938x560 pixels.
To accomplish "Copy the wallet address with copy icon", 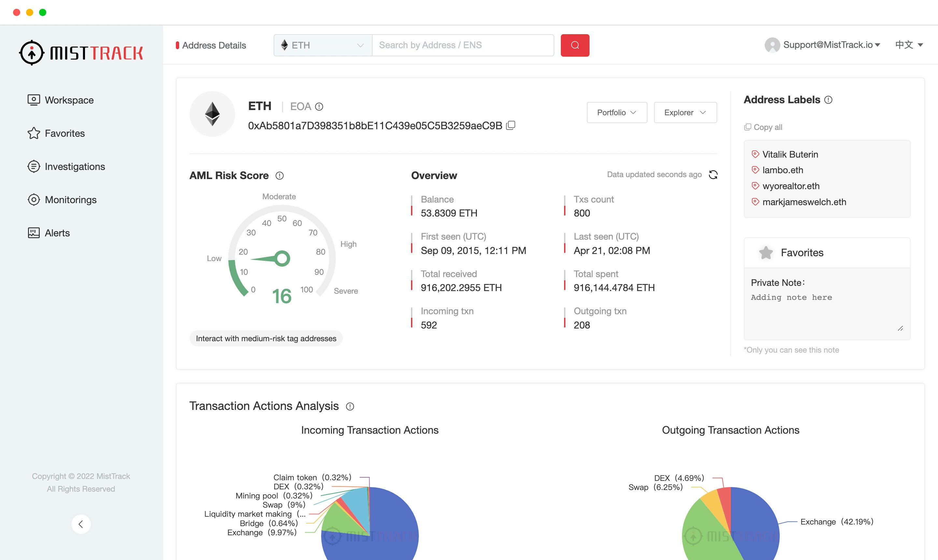I will [510, 125].
